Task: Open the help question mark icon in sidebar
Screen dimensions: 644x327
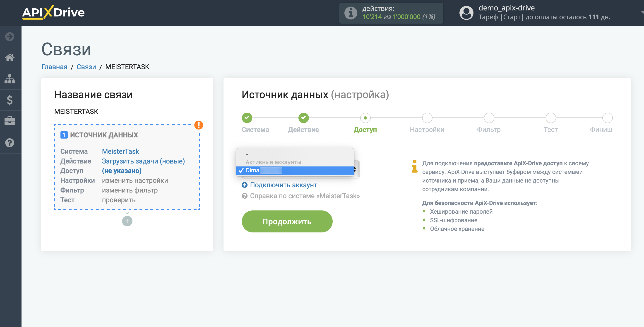Action: (x=10, y=143)
